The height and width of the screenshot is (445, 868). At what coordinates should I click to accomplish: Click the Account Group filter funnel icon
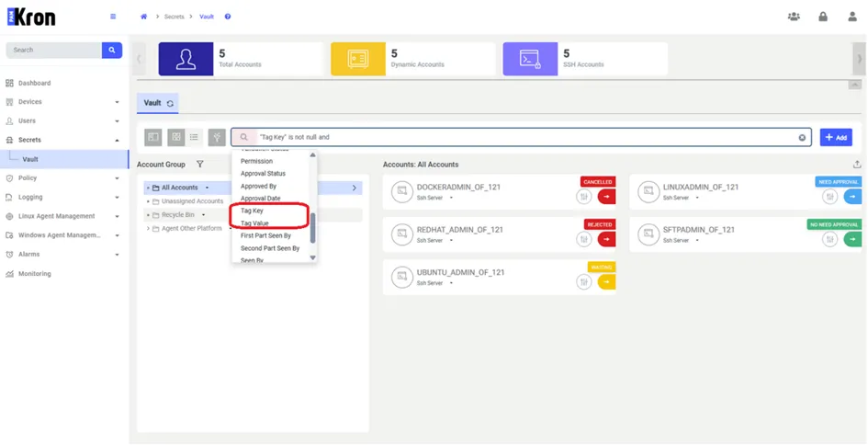(x=200, y=165)
